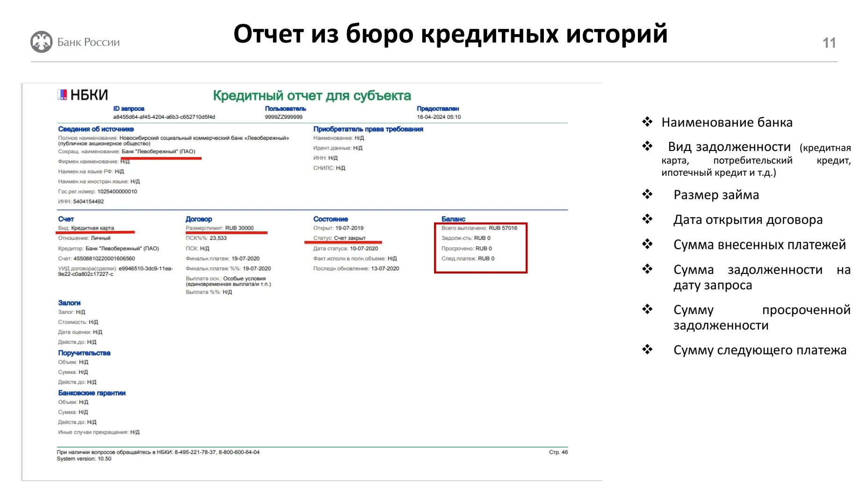Viewport: 868px width, 488px height.
Task: Click the bullet icon beside 'Сумму следующего платежа'
Action: pos(647,350)
